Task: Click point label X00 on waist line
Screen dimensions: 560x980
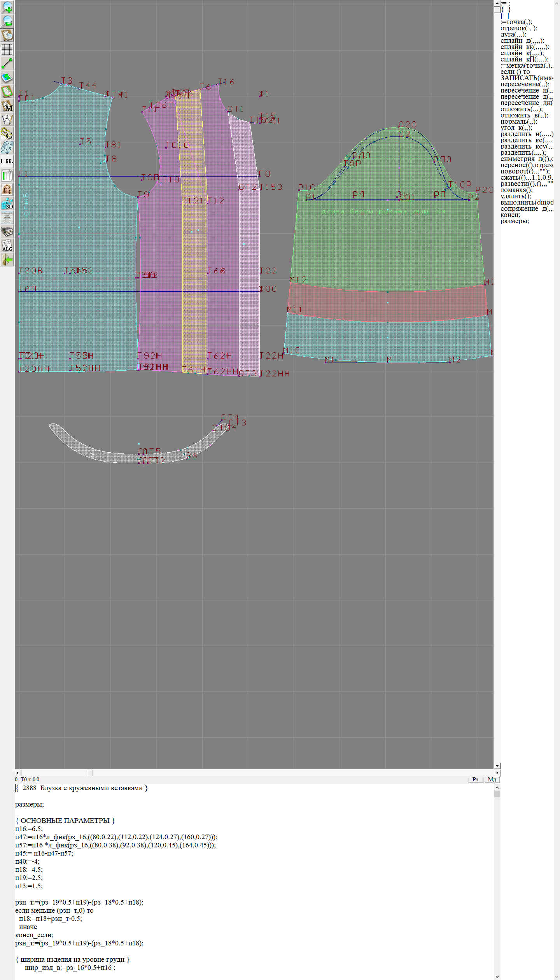Action: [x=268, y=289]
